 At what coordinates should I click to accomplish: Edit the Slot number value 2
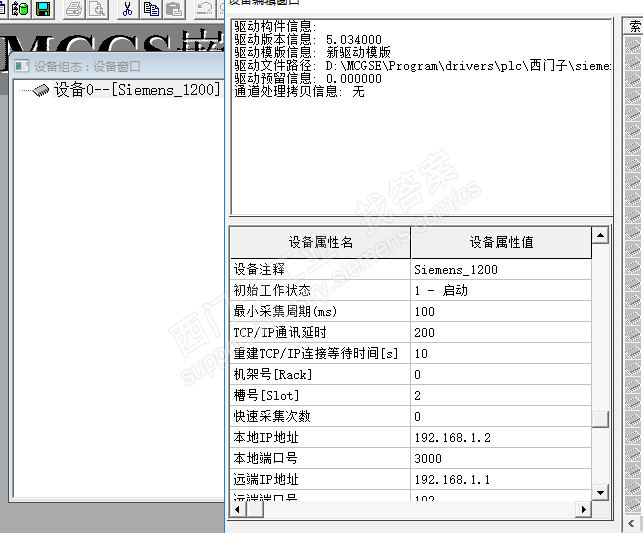501,395
